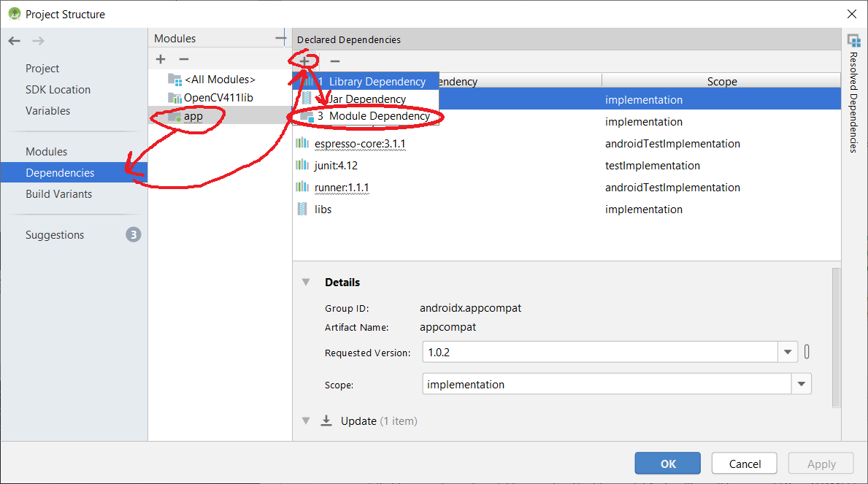Screen dimensions: 868x484
Task: Choose Module Dependency from popup menu
Action: (372, 116)
